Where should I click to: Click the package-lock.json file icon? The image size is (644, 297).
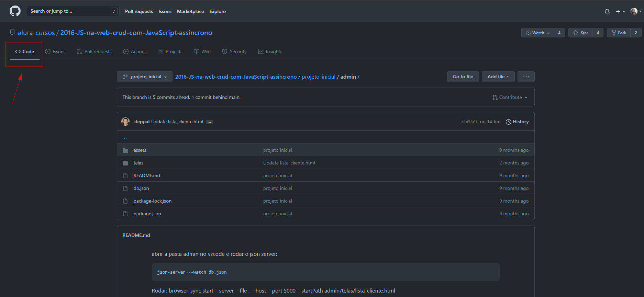[125, 201]
